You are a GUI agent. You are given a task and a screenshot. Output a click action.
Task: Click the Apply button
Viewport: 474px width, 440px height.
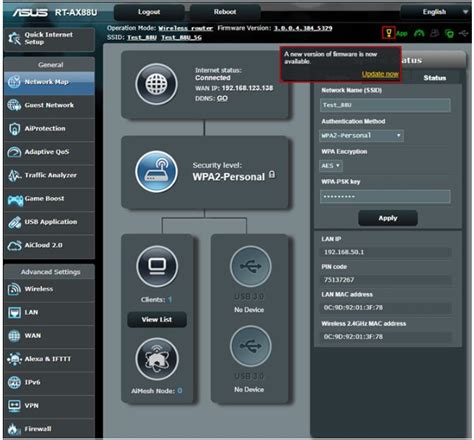pos(388,218)
